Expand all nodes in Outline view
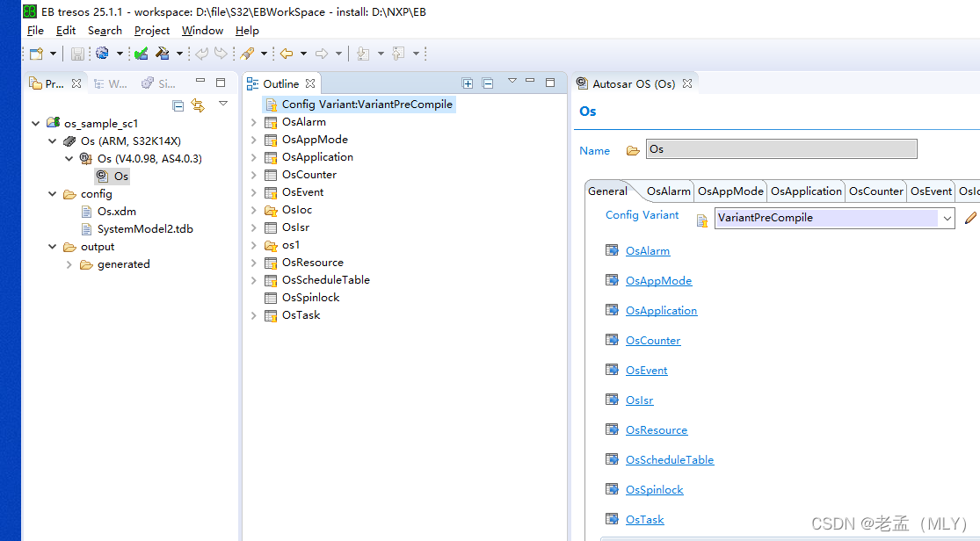The height and width of the screenshot is (541, 980). [x=467, y=83]
